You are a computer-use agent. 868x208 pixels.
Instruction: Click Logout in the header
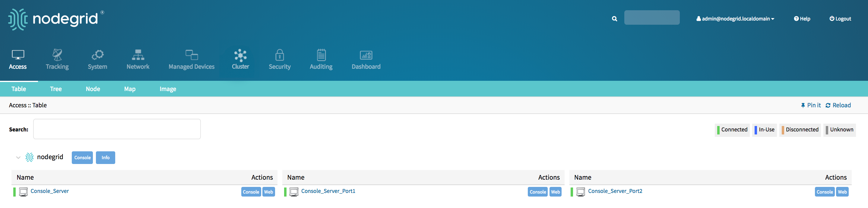coord(840,19)
